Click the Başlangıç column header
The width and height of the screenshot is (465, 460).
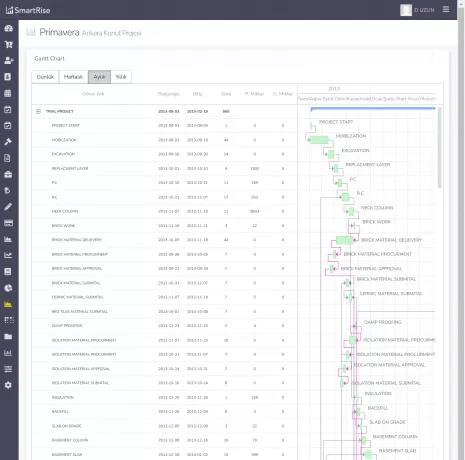coord(169,94)
